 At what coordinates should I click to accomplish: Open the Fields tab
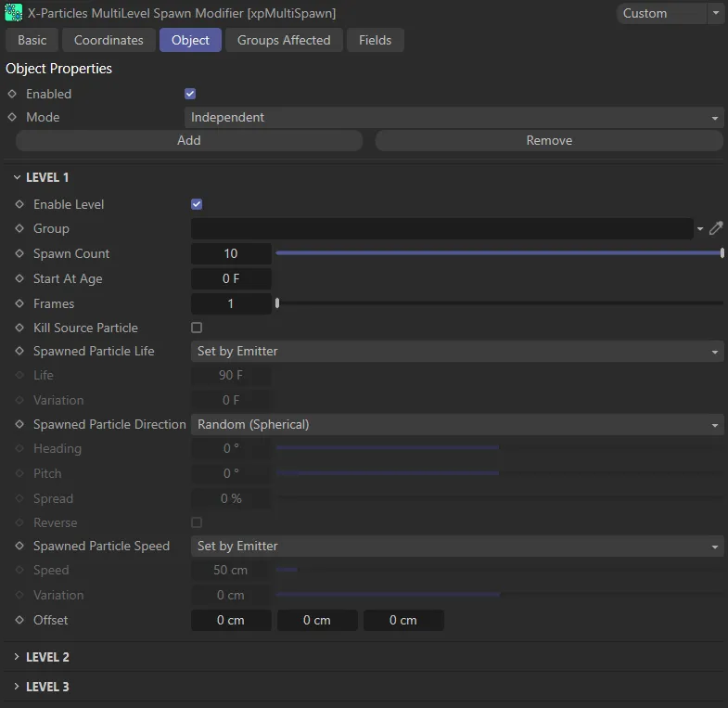click(376, 40)
